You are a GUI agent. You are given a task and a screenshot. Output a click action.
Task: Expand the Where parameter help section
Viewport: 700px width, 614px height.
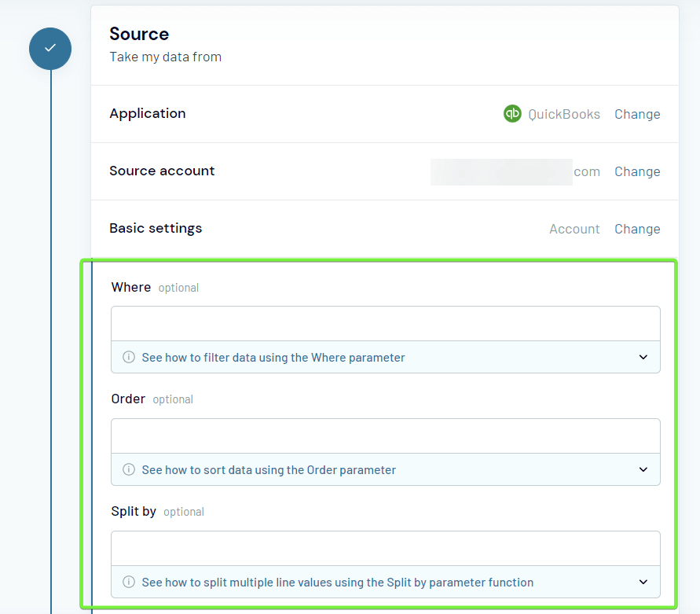(x=643, y=357)
